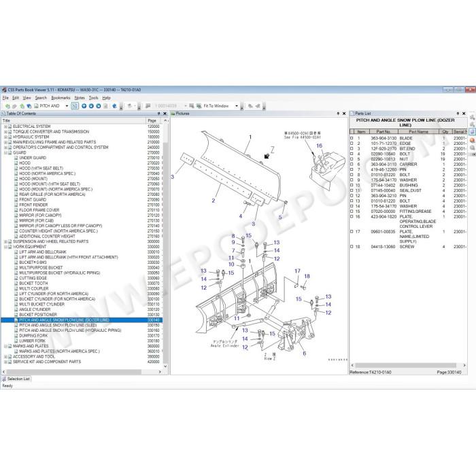The width and height of the screenshot is (476, 476).
Task: Click the blue bookmark shape toolbar icon
Action: [114, 106]
